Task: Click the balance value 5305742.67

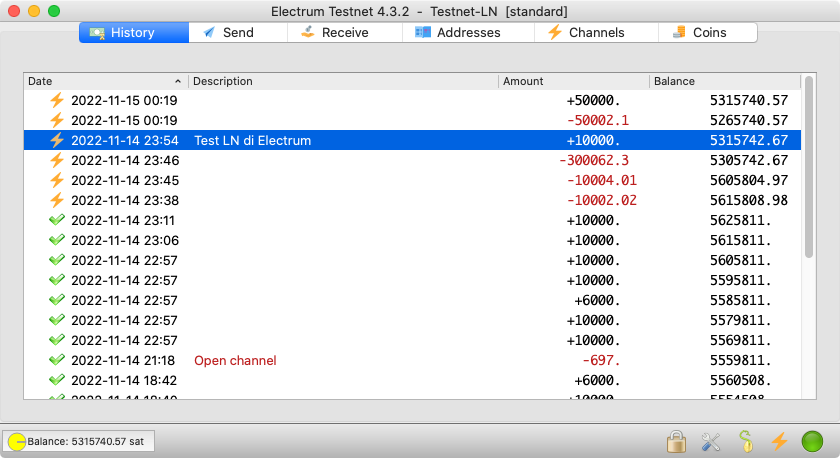Action: (x=749, y=160)
